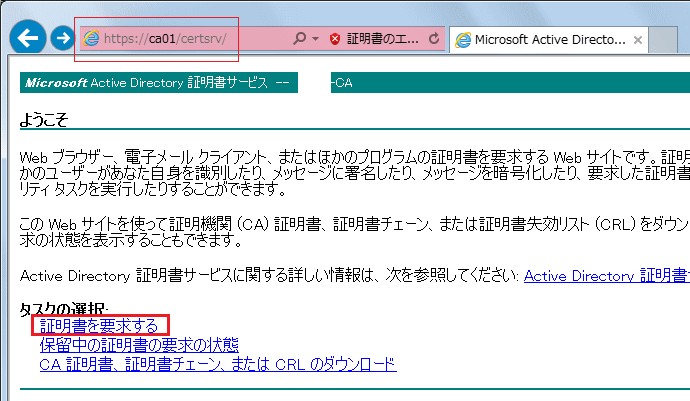Close the Microsoft Active Directo... tab
The image size is (690, 401).
coord(638,40)
